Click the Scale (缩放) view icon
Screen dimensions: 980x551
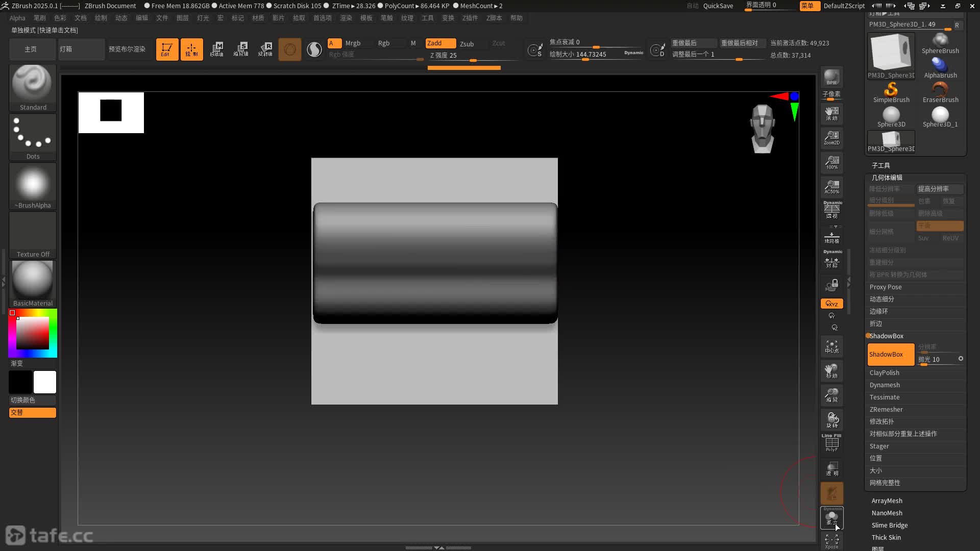831,395
